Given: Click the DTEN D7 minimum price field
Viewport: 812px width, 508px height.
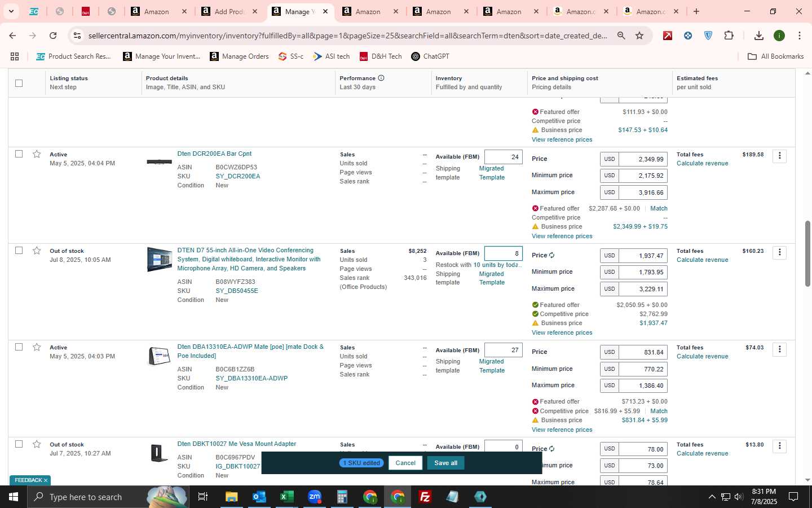Looking at the screenshot, I should point(643,272).
